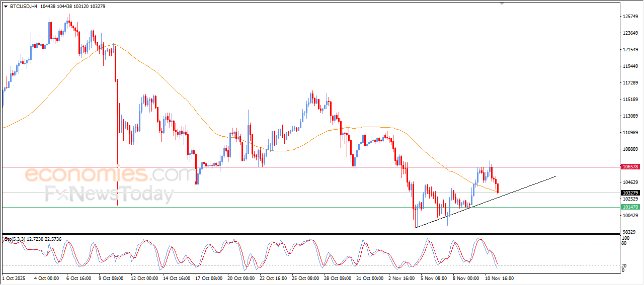This screenshot has height=285, width=644.
Task: Click the 125749 price axis label
Action: pyautogui.click(x=630, y=17)
